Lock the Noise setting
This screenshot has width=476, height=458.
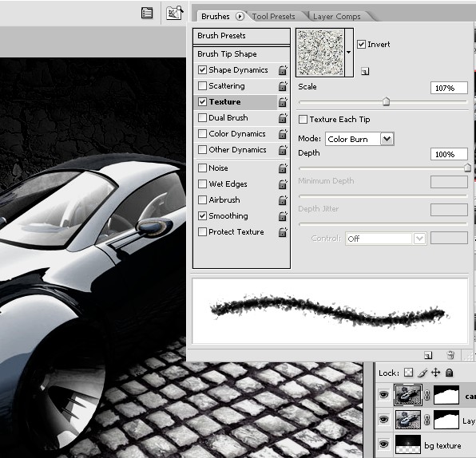pyautogui.click(x=283, y=168)
